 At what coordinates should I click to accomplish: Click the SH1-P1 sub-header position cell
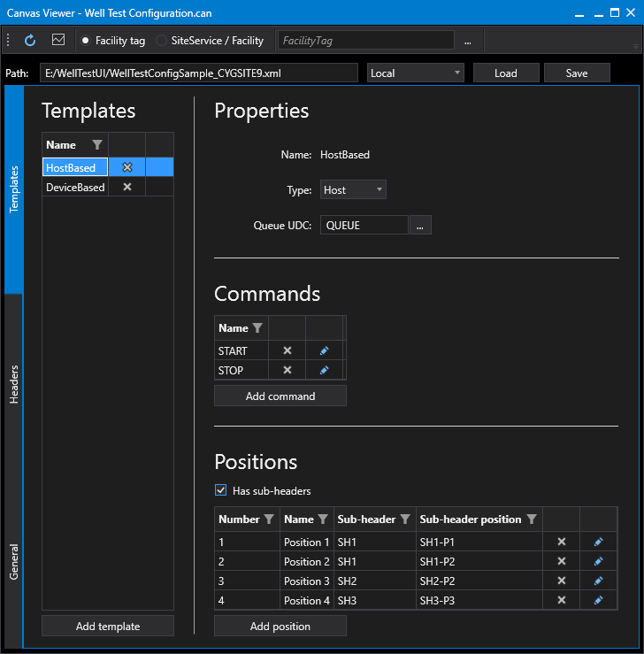479,542
